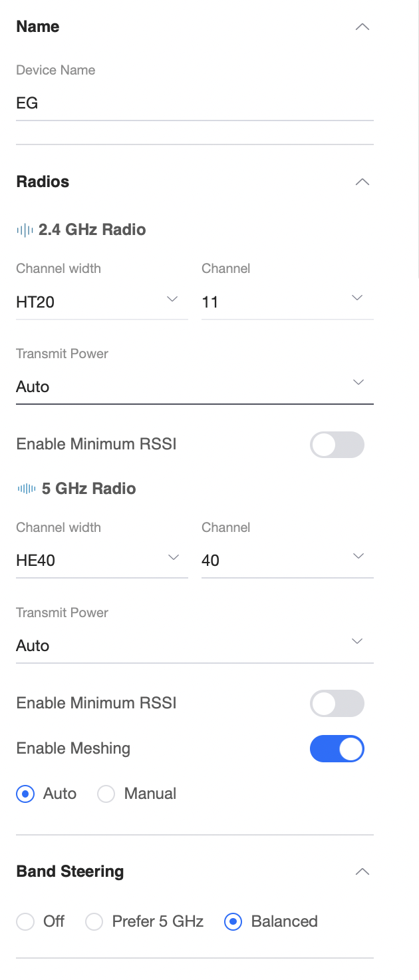This screenshot has height=980, width=419.
Task: Collapse the Radios section chevron
Action: click(x=362, y=182)
